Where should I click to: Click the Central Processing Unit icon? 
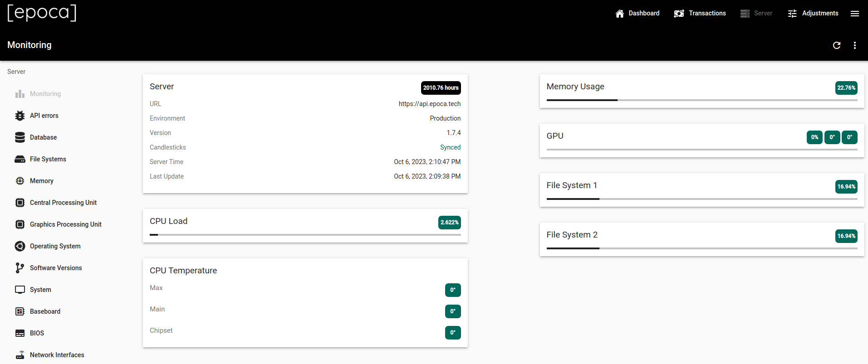pyautogui.click(x=20, y=203)
